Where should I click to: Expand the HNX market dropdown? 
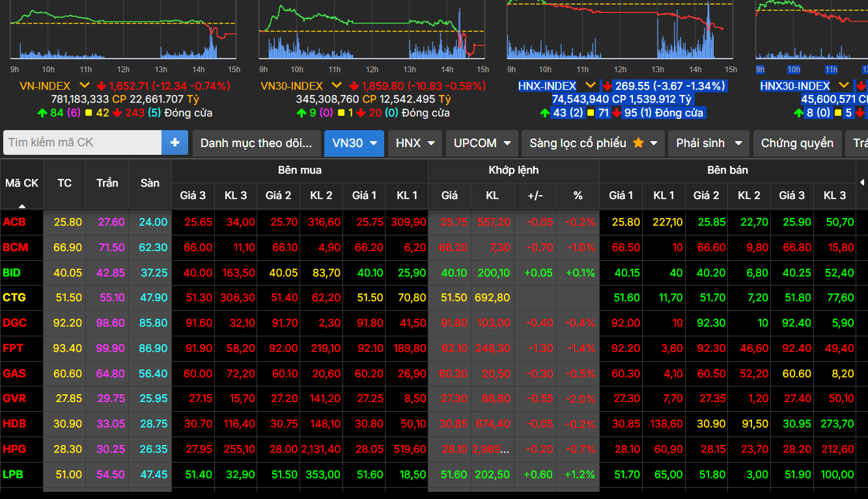[x=415, y=143]
